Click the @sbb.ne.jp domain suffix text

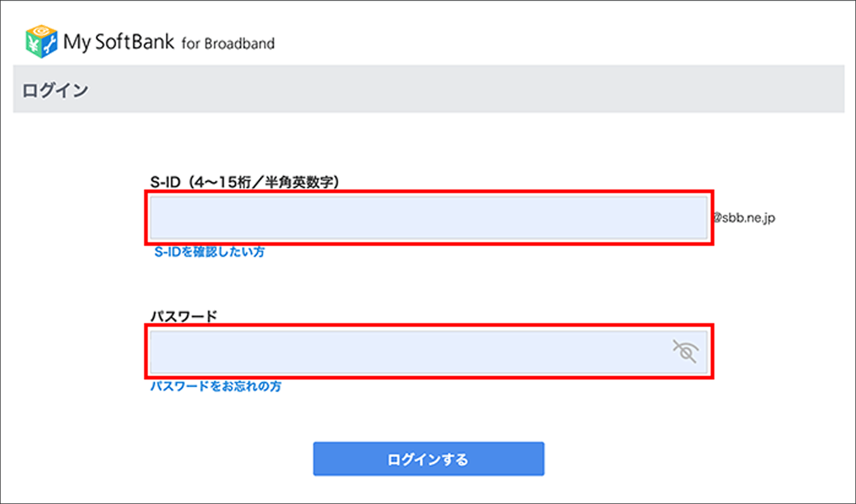(743, 218)
